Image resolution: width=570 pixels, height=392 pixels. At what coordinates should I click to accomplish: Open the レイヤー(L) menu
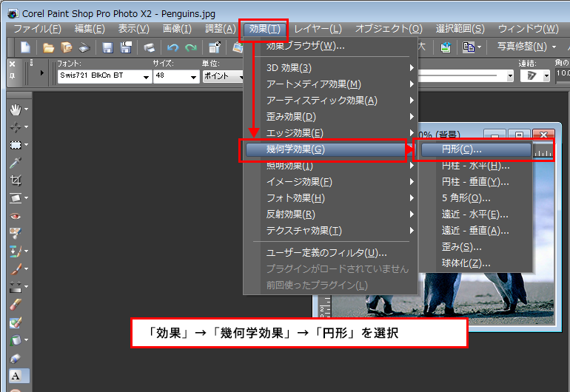coord(318,29)
